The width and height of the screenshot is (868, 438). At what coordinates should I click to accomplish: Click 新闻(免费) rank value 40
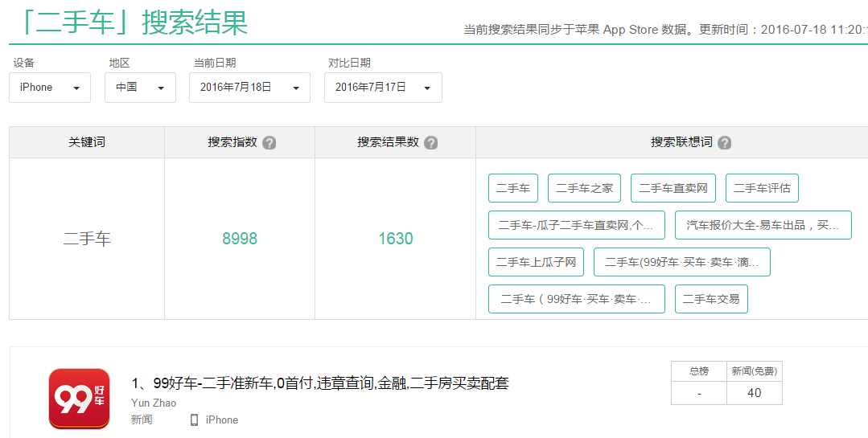pyautogui.click(x=754, y=393)
